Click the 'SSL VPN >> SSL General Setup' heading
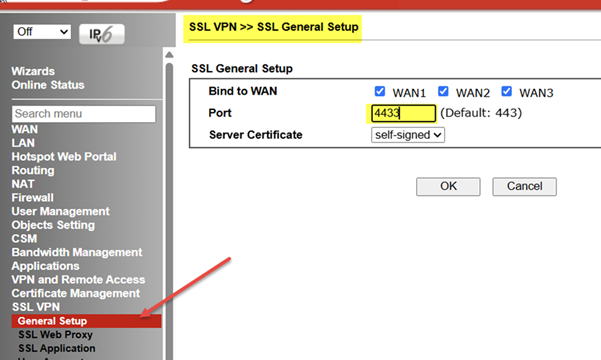The width and height of the screenshot is (601, 360). click(x=274, y=27)
